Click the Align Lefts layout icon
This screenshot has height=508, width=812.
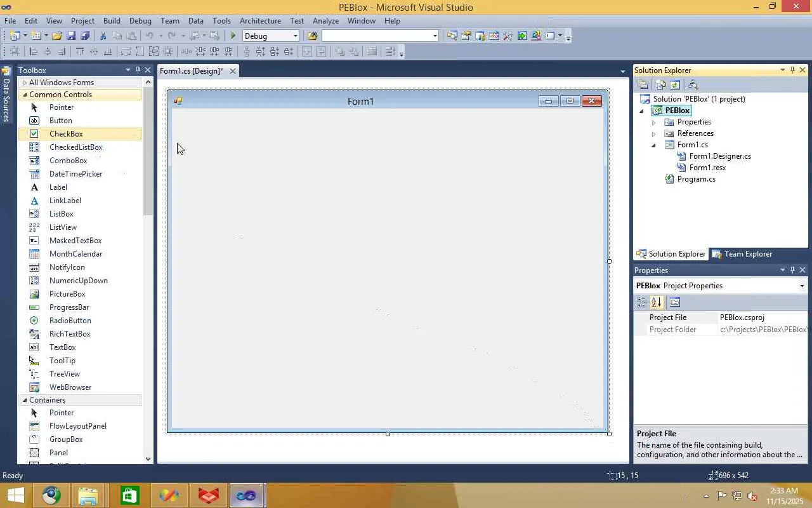[x=34, y=51]
